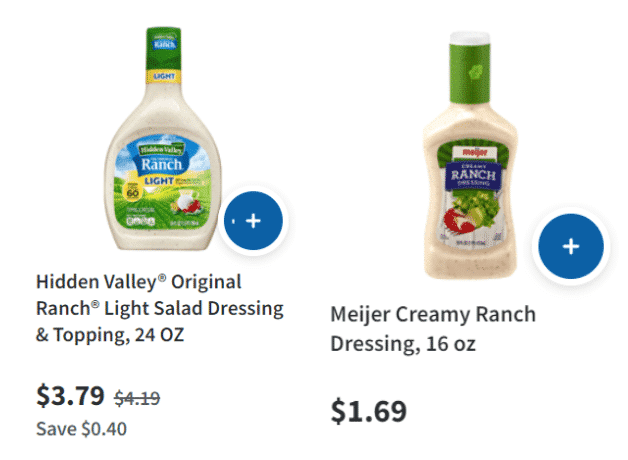Click the yellow 60 calorie badge
The height and width of the screenshot is (460, 628).
pyautogui.click(x=133, y=192)
